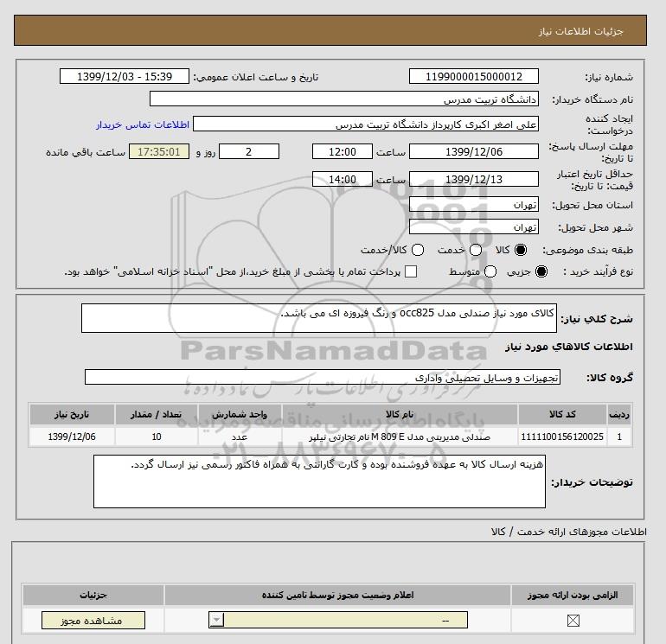Click the need number field 1199000015000012

[x=474, y=76]
